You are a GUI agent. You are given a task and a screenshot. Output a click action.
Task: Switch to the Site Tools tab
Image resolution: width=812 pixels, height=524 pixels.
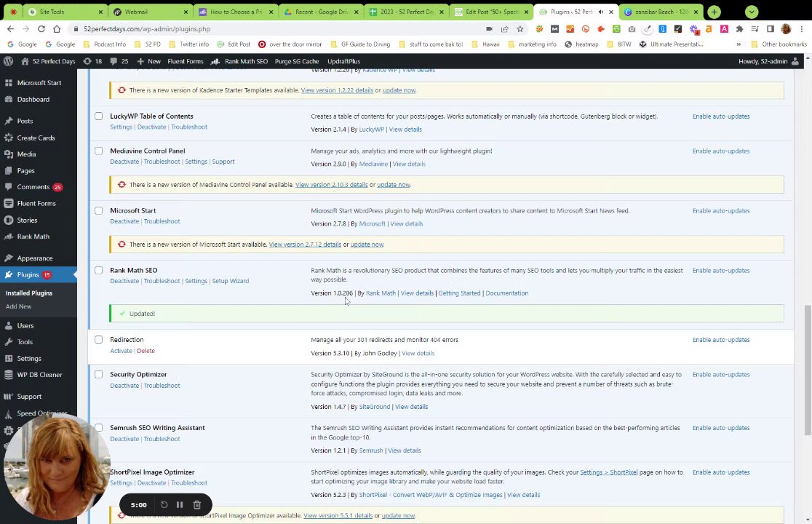pos(65,12)
